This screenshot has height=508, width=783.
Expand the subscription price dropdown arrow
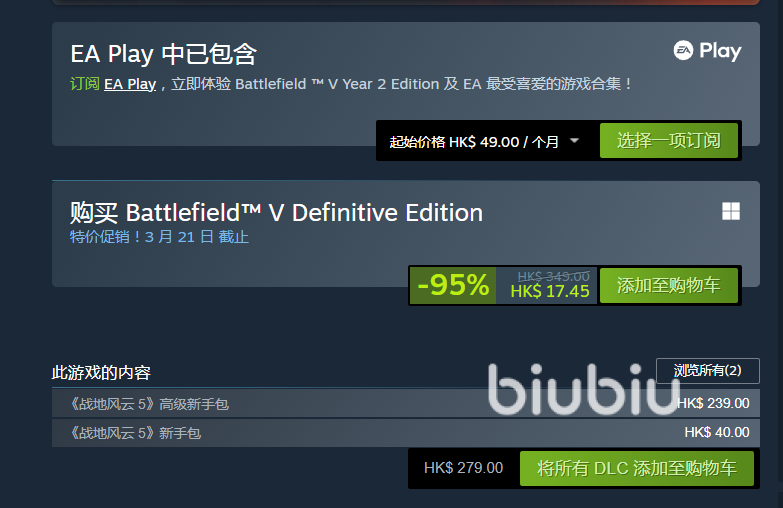[x=574, y=141]
